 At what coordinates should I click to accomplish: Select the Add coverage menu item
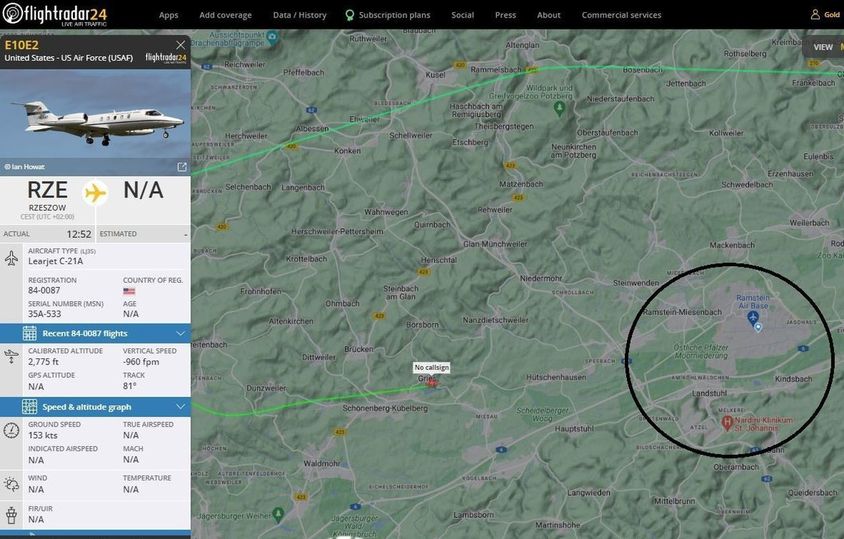tap(225, 15)
